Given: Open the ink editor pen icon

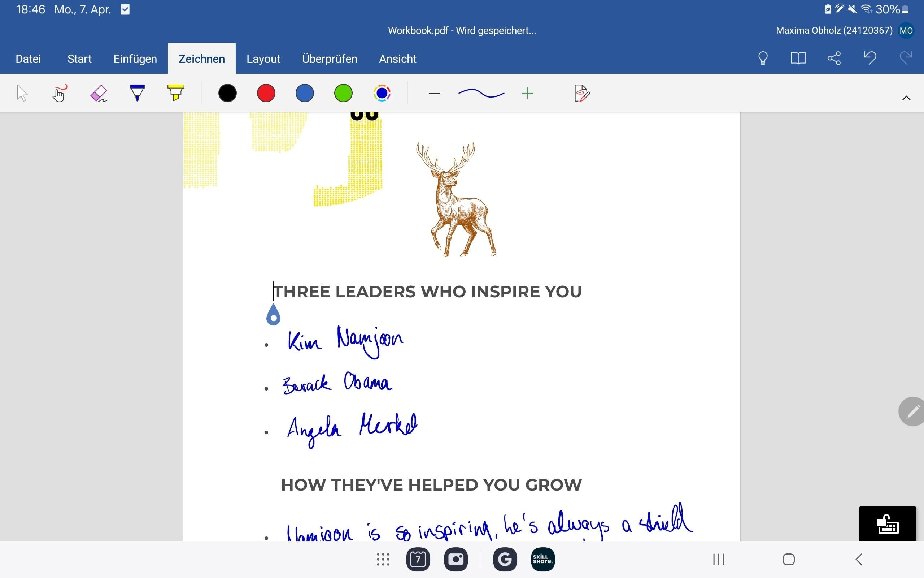Looking at the screenshot, I should [581, 93].
